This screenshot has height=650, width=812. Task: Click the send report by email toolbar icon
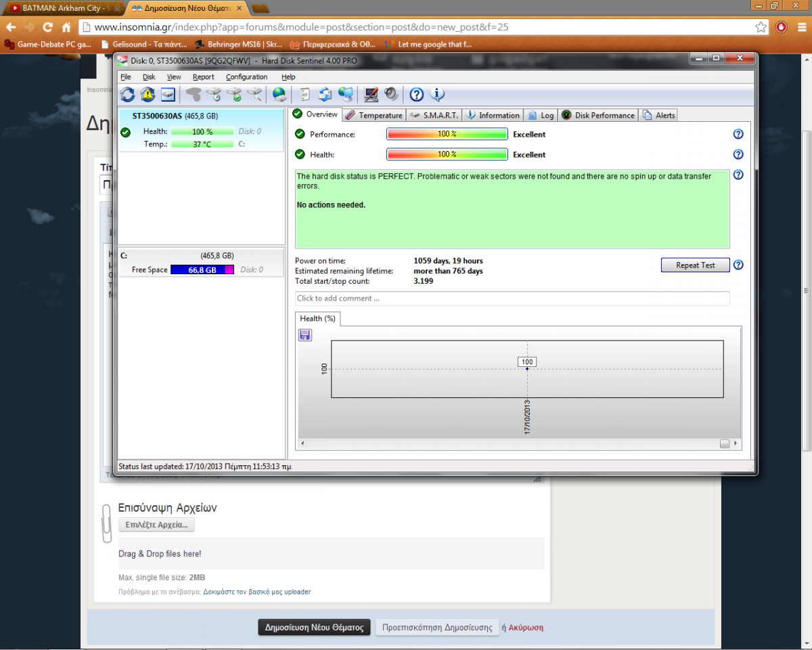pyautogui.click(x=325, y=94)
